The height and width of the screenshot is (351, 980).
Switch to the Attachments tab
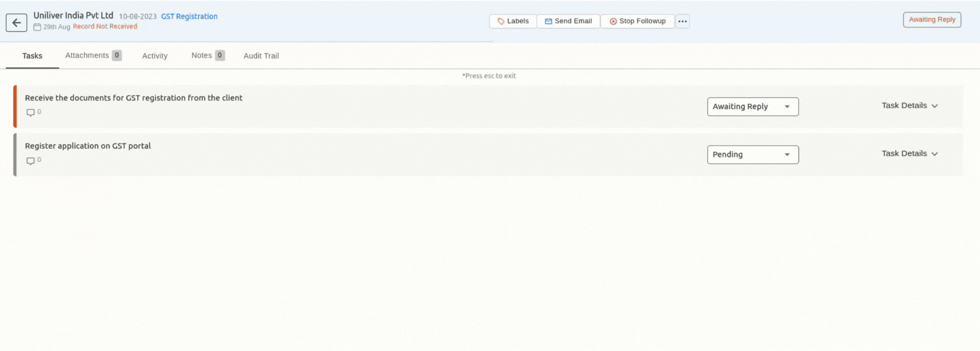(x=93, y=55)
